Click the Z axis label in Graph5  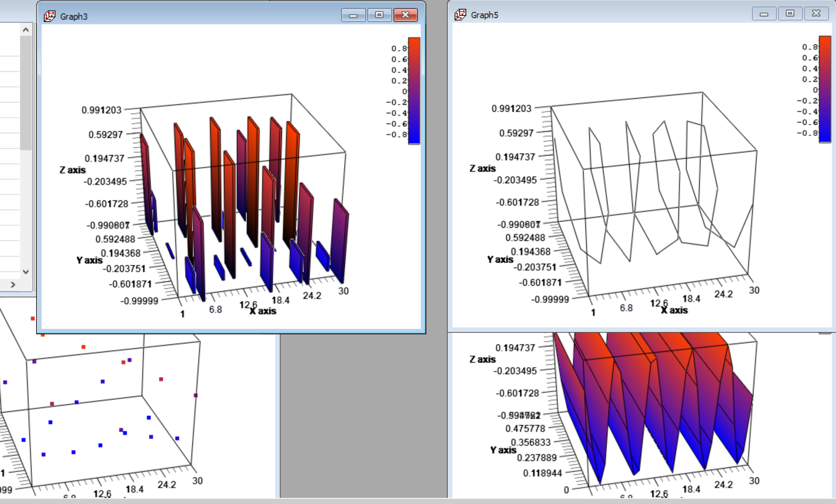(483, 168)
